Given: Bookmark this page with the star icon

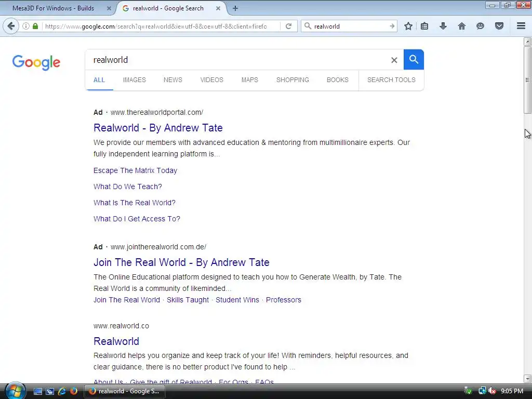Looking at the screenshot, I should (x=408, y=26).
